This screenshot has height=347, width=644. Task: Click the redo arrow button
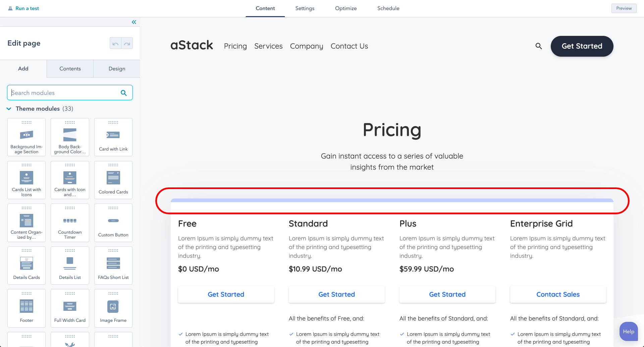coord(127,43)
